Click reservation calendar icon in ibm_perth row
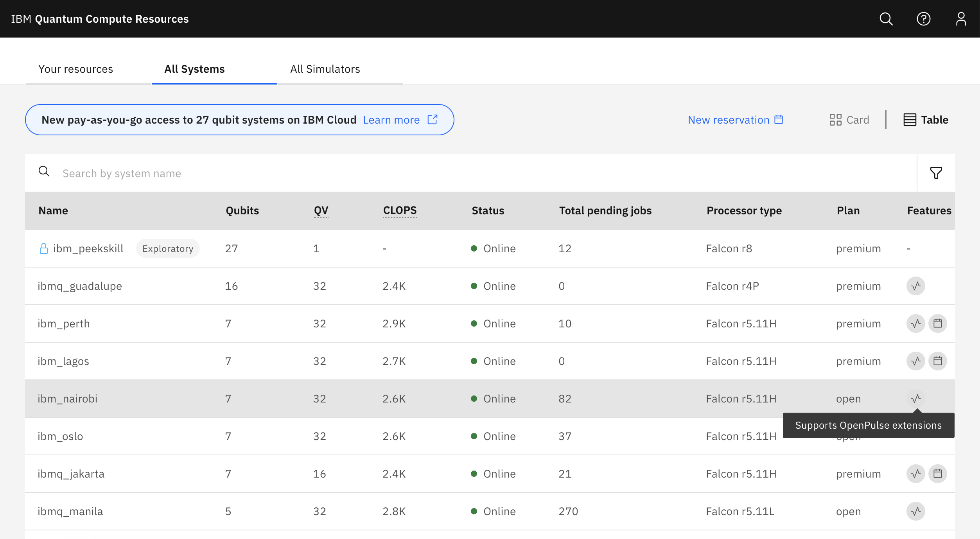The width and height of the screenshot is (980, 539). point(938,323)
